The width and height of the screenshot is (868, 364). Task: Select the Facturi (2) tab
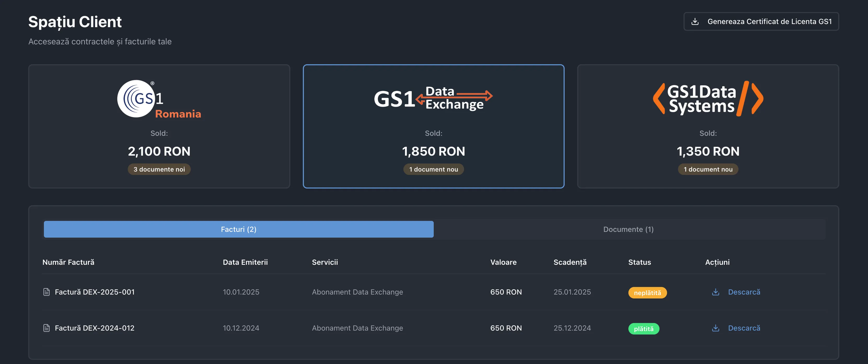[239, 229]
